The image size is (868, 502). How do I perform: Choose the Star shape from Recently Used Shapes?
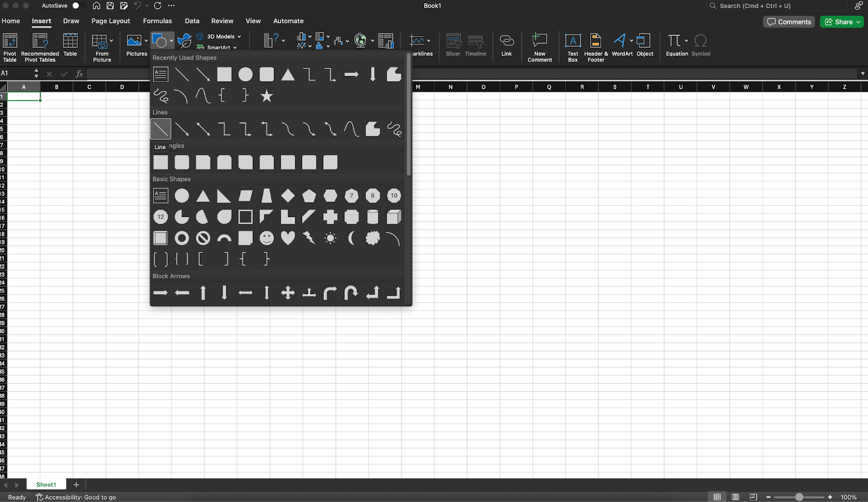(x=266, y=96)
